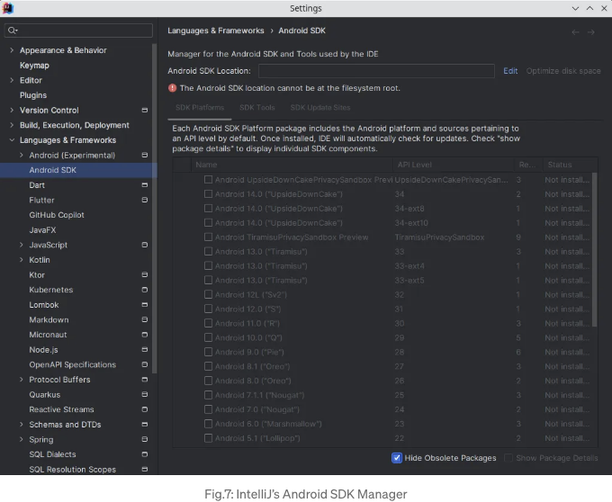Click project-level badge icon next to SQL Dialects

[144, 455]
